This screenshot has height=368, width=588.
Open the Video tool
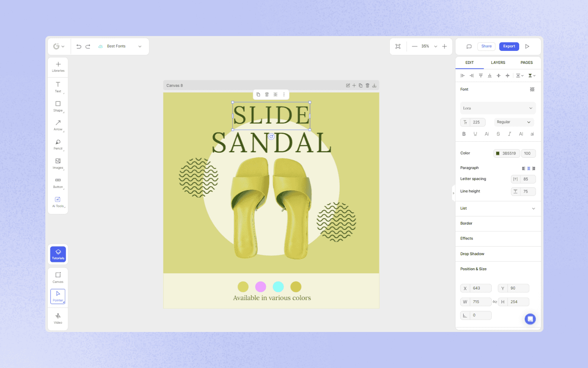click(58, 319)
